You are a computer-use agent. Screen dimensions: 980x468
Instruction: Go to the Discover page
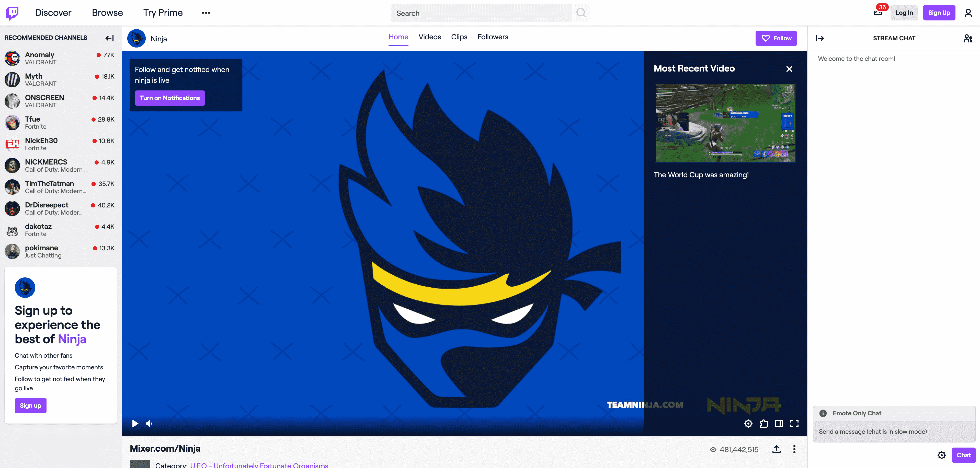tap(53, 13)
